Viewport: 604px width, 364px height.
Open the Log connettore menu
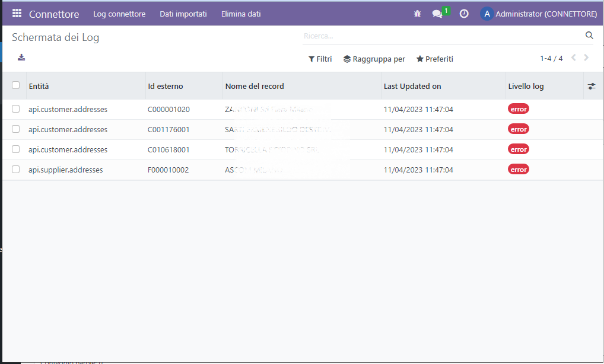click(x=119, y=14)
